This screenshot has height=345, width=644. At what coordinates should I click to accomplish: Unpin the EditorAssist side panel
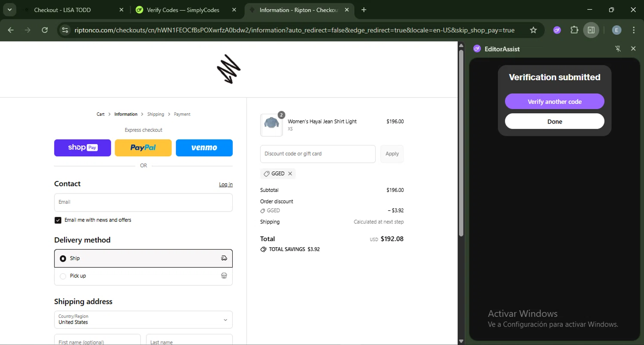618,48
